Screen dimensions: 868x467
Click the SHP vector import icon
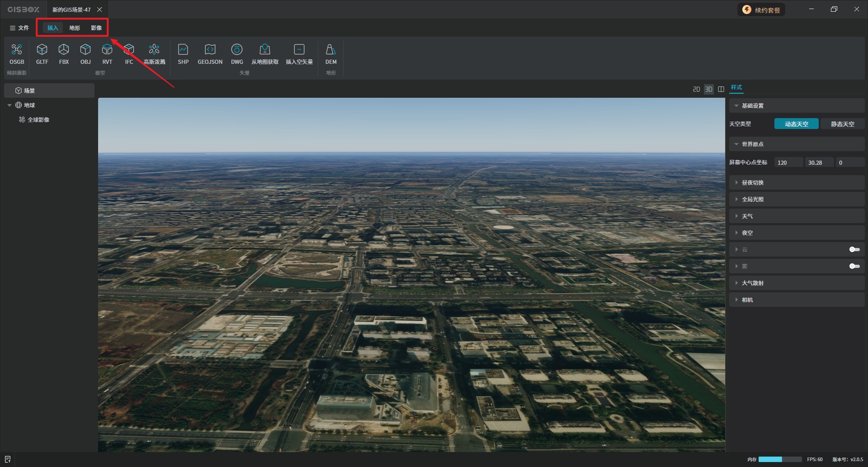(x=183, y=54)
